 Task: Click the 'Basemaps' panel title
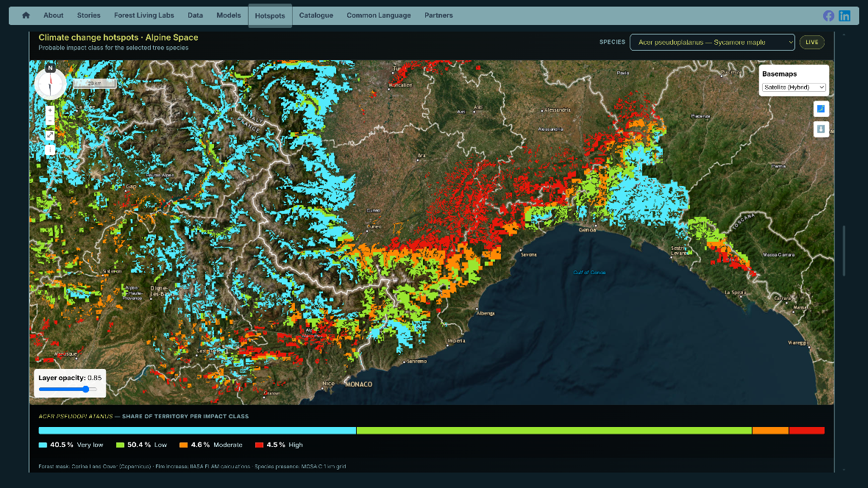coord(780,74)
